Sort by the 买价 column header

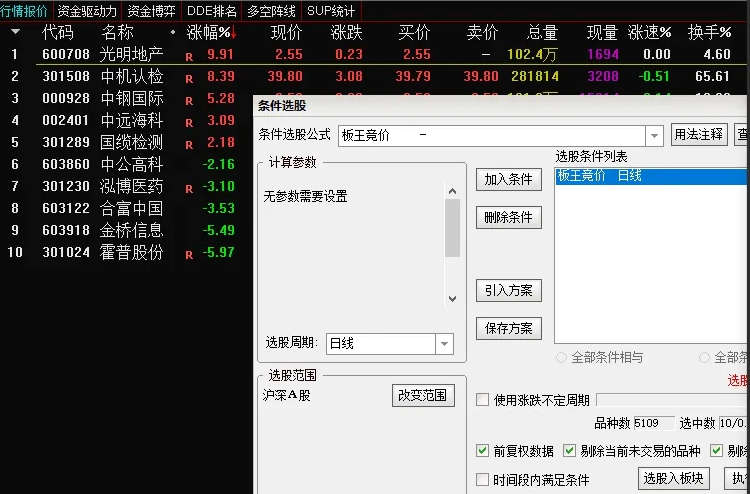click(x=414, y=33)
